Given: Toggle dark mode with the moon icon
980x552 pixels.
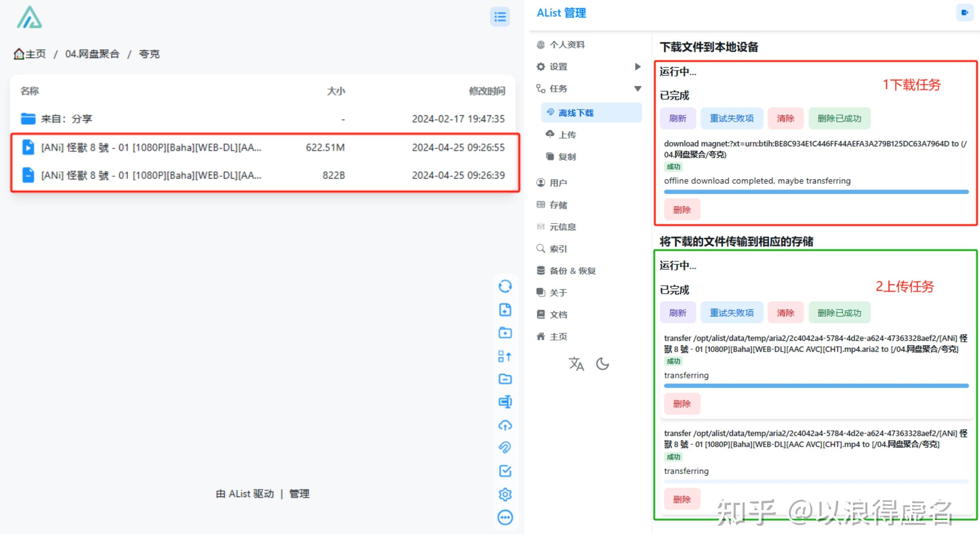Looking at the screenshot, I should pos(602,364).
